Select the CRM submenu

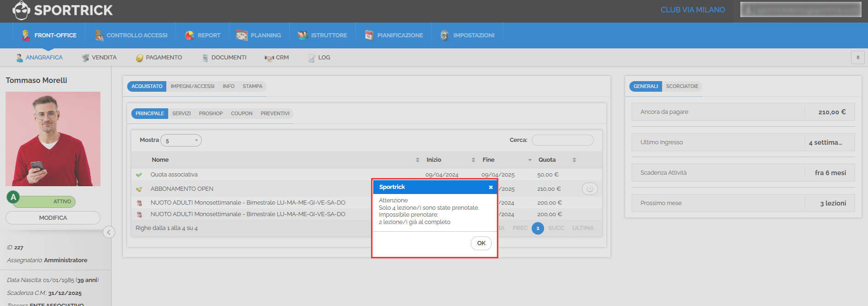tap(277, 58)
